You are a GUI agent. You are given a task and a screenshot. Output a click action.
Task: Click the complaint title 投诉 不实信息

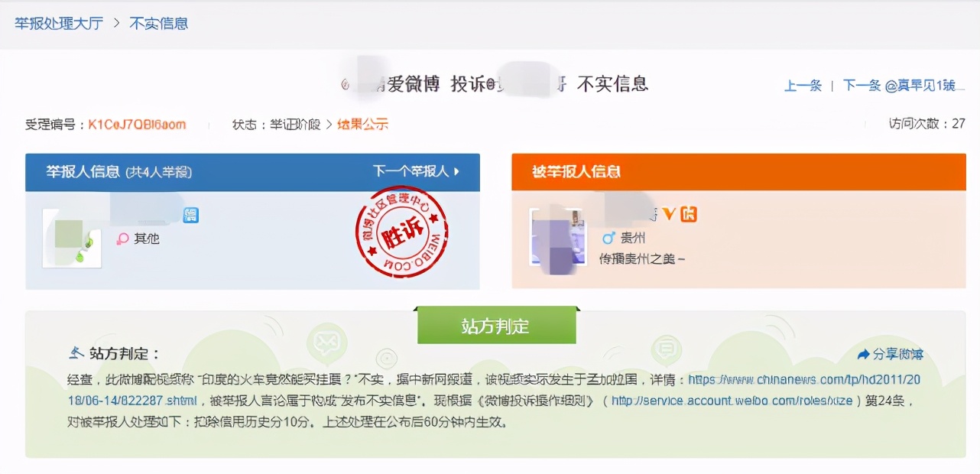(x=494, y=84)
